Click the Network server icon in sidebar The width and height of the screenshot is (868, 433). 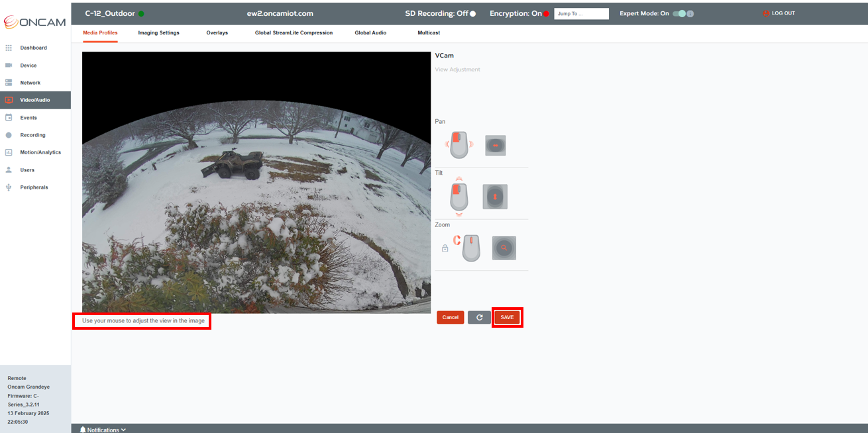[x=9, y=83]
